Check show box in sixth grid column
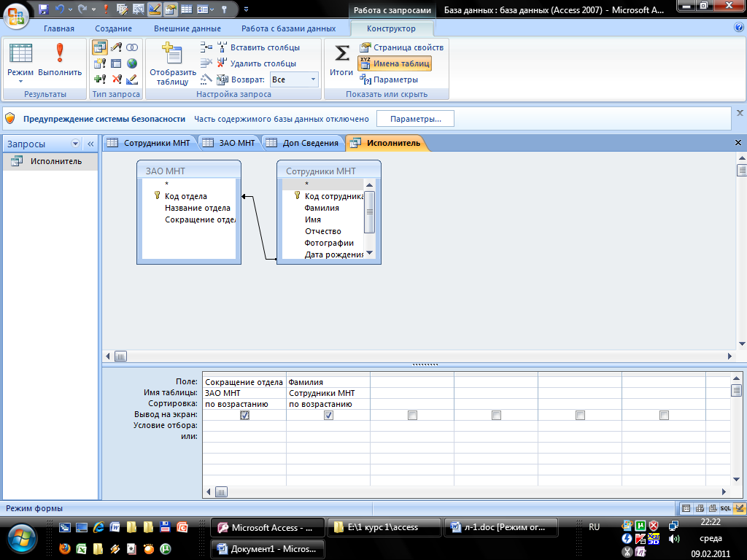This screenshot has width=747, height=560. pyautogui.click(x=664, y=415)
